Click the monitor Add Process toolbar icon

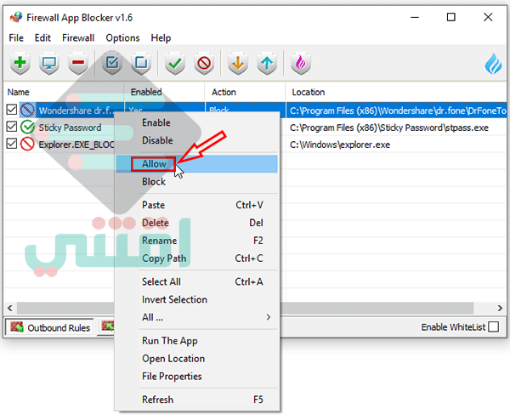(x=49, y=63)
